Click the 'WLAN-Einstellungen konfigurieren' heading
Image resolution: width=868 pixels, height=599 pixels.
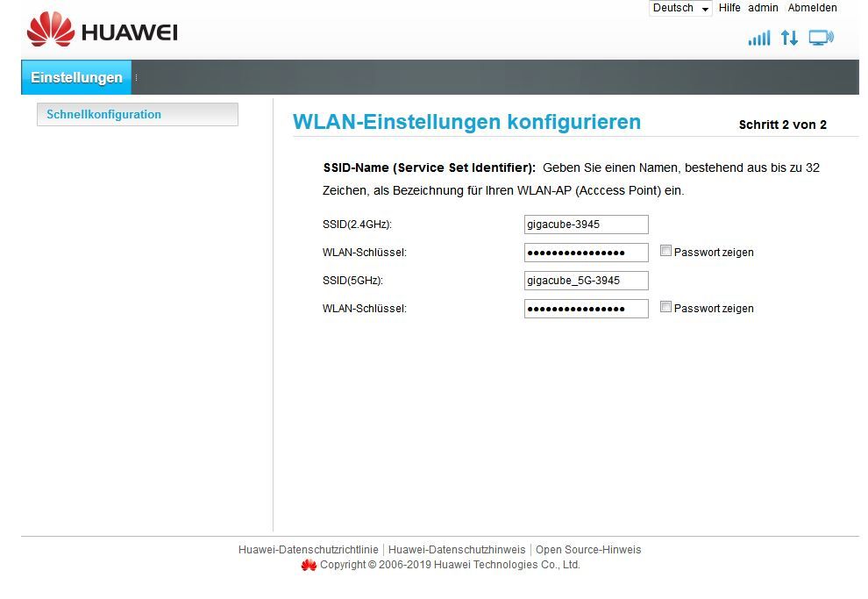pyautogui.click(x=466, y=122)
